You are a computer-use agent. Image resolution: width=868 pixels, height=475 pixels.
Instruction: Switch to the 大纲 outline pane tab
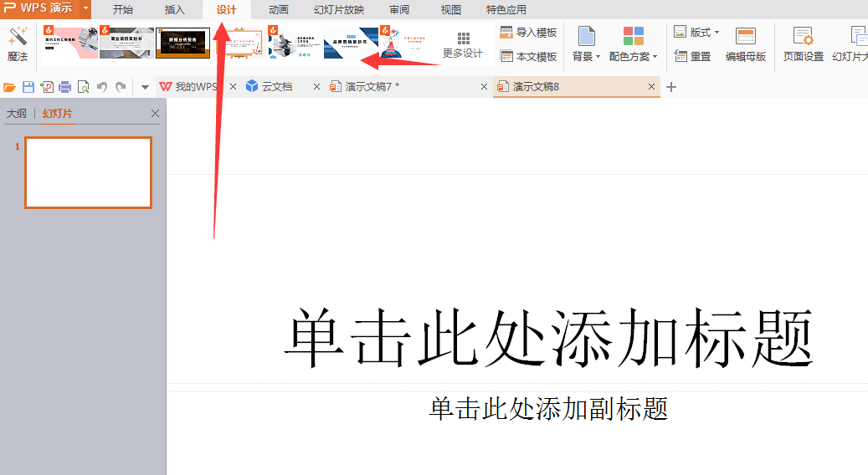click(x=17, y=114)
